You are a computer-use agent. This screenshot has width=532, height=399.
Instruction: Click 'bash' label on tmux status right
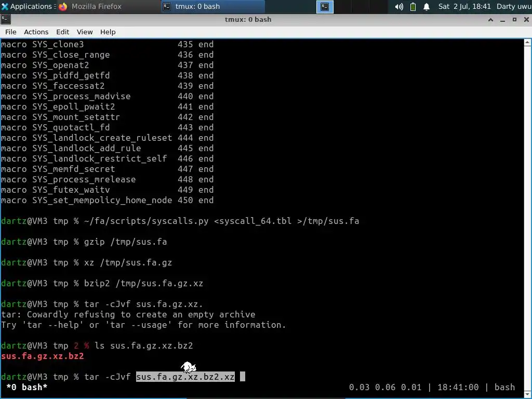505,387
